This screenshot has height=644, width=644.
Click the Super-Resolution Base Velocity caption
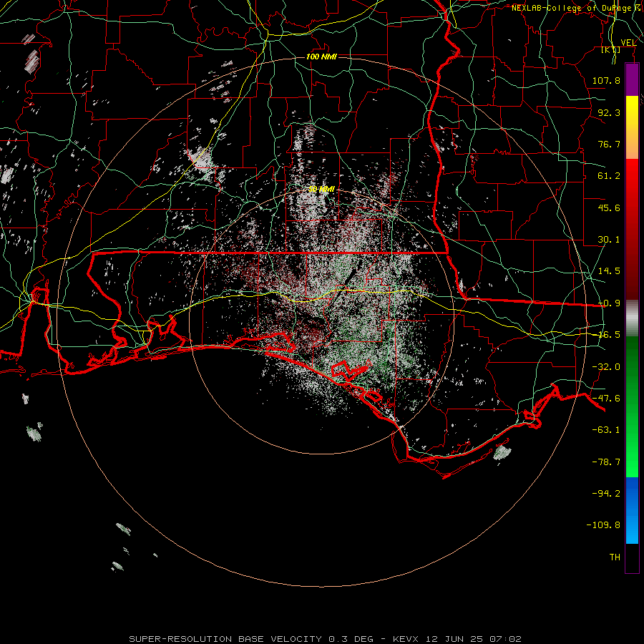click(x=325, y=639)
